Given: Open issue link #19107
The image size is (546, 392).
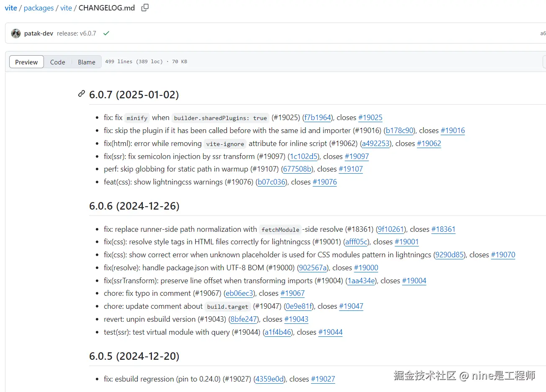Looking at the screenshot, I should click(351, 169).
